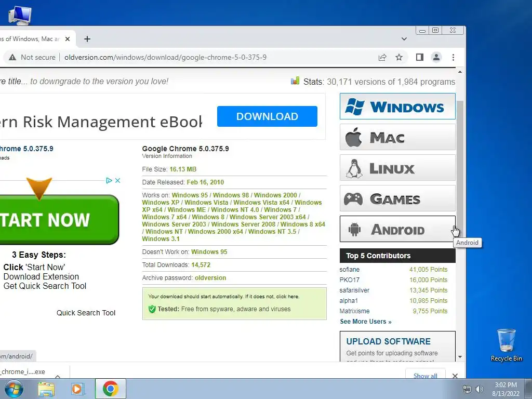Bookmark this page with the star icon
The height and width of the screenshot is (399, 532).
pos(399,57)
